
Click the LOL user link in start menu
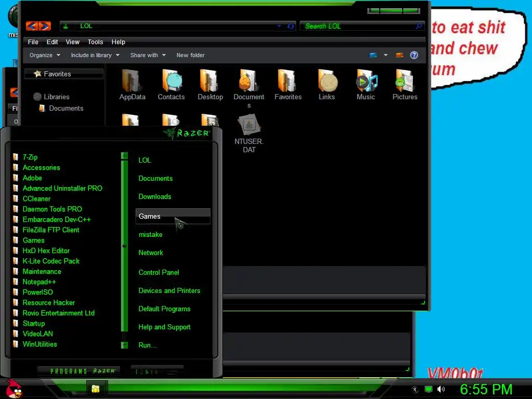tap(145, 160)
